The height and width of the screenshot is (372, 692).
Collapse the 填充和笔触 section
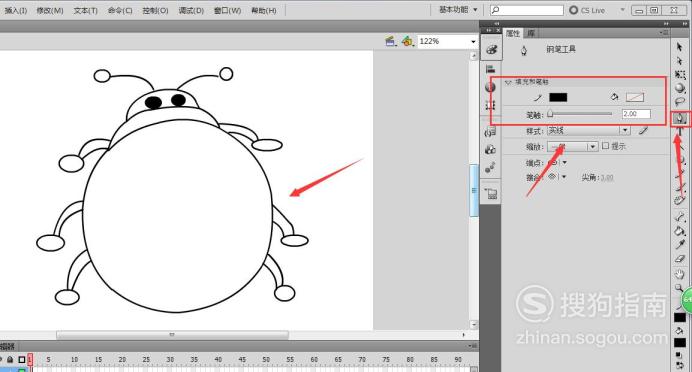tap(508, 82)
